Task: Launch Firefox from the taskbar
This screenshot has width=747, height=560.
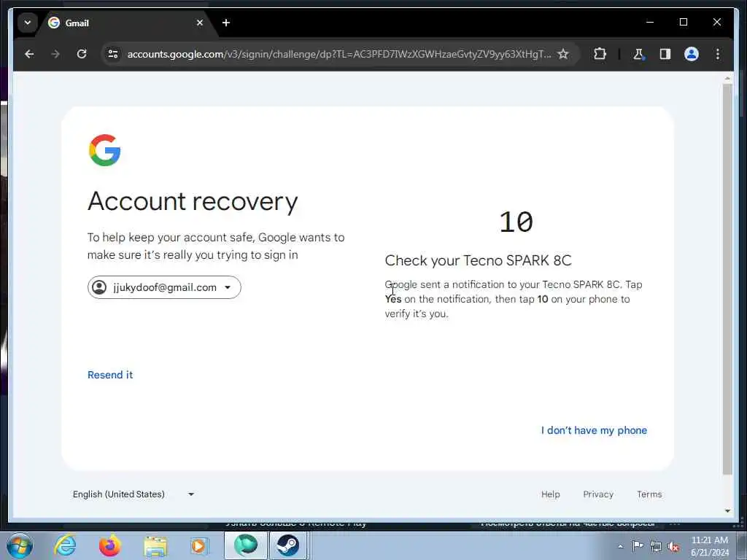Action: click(110, 545)
